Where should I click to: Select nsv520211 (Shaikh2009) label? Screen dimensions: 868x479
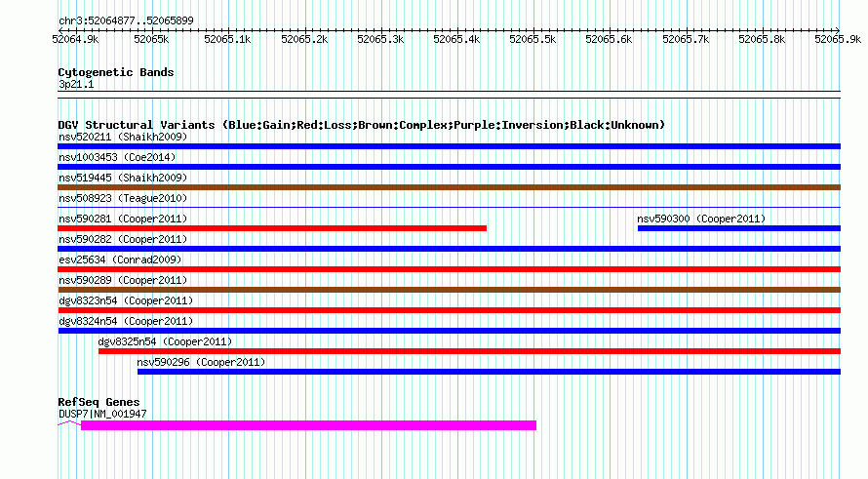(x=123, y=137)
